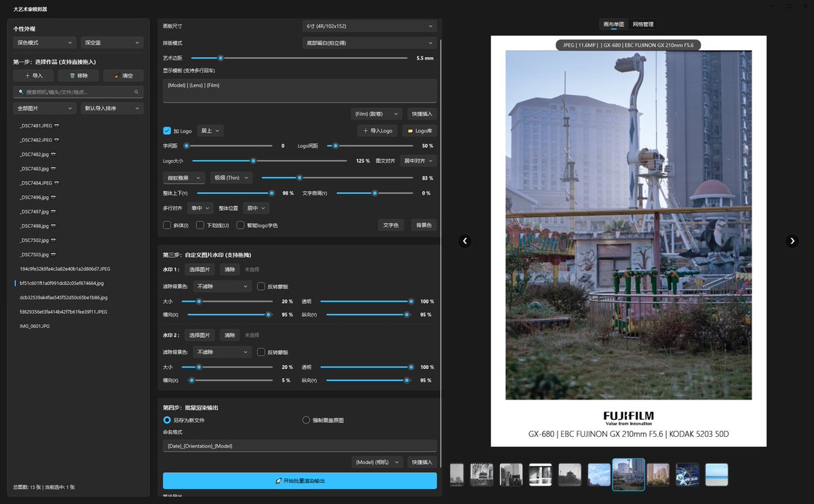Viewport: 814px width, 504px height.
Task: Select the 另存为新文件 radio option
Action: [167, 420]
